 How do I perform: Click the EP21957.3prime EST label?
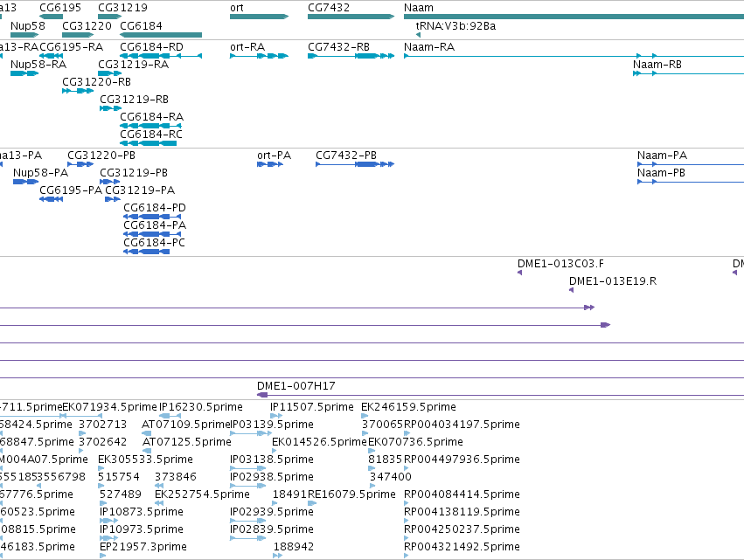(x=143, y=548)
